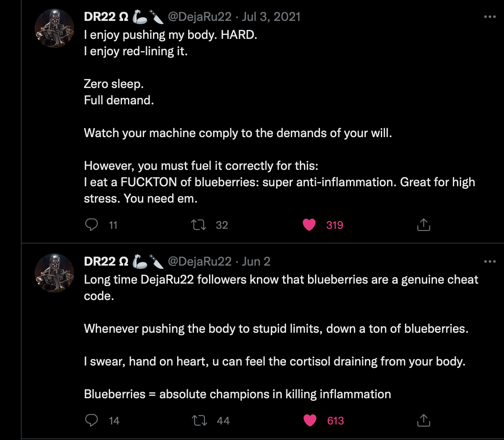Open @DejaRu22 handle on the second tweet

(x=200, y=262)
